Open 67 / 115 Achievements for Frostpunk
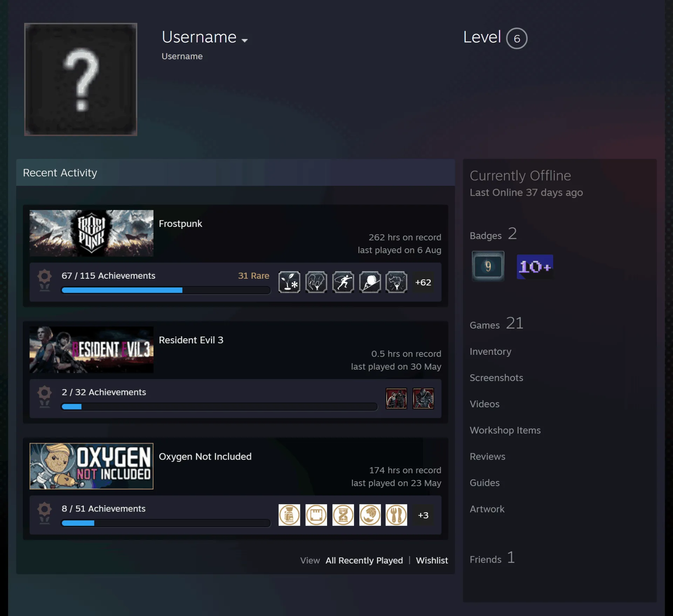 tap(108, 276)
